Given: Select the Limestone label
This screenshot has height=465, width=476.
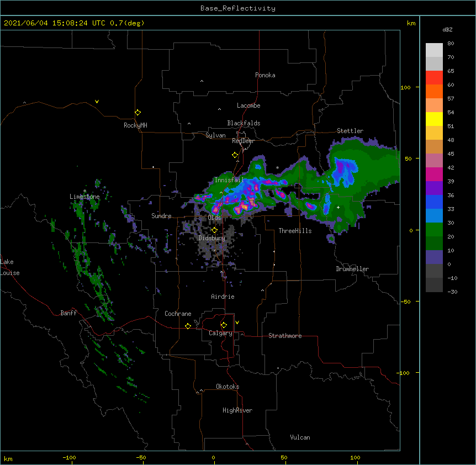Looking at the screenshot, I should 84,197.
